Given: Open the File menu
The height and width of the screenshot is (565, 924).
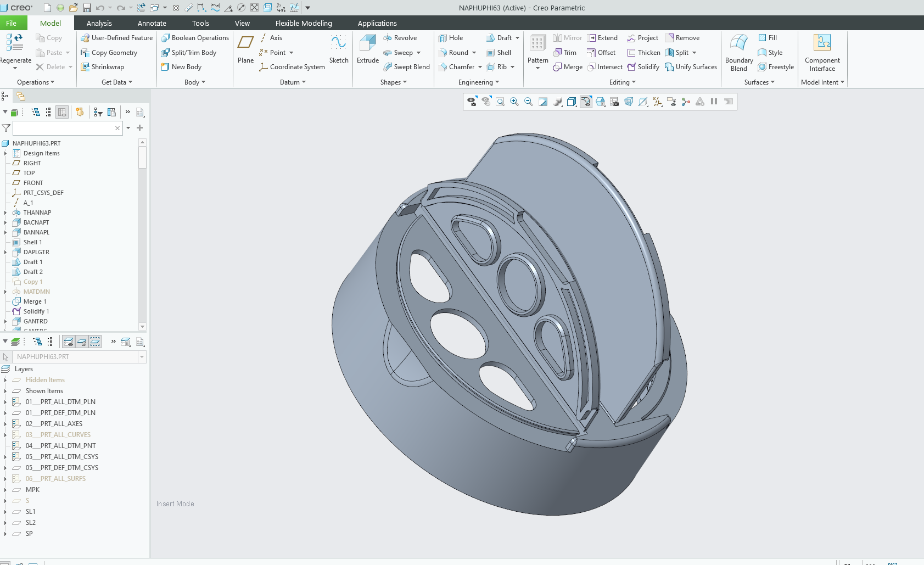Looking at the screenshot, I should point(12,23).
